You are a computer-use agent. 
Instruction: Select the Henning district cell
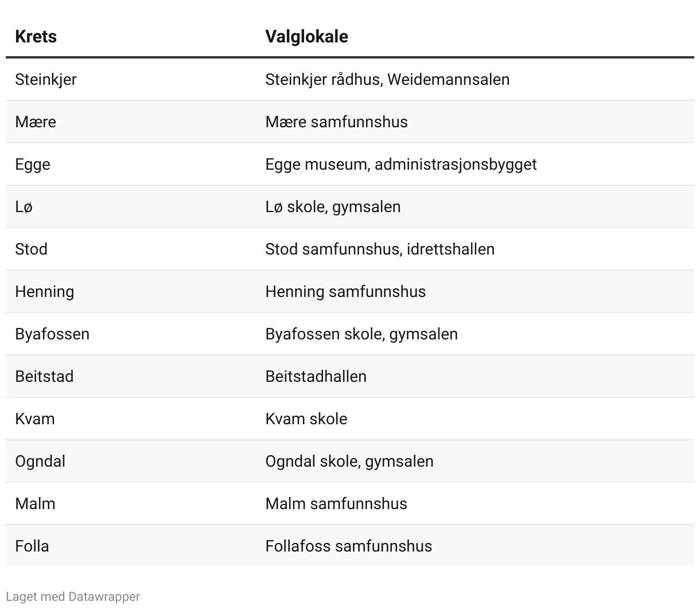pos(44,291)
